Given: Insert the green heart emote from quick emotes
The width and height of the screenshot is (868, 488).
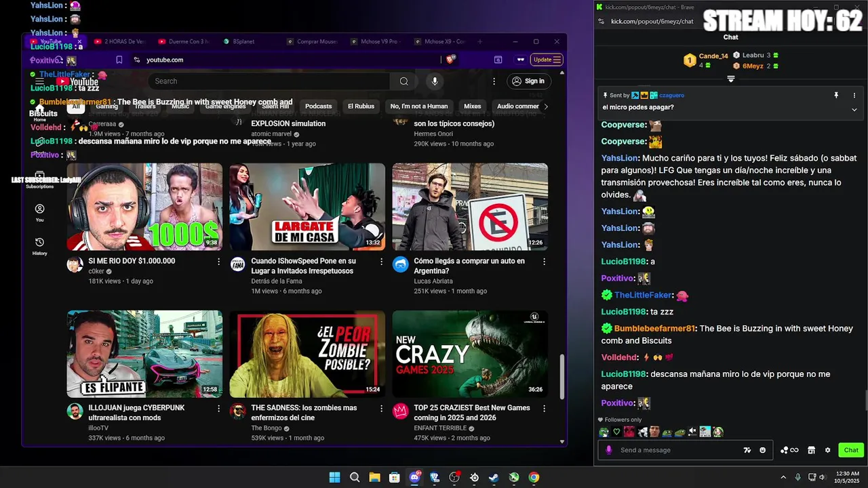Looking at the screenshot, I should (x=616, y=432).
